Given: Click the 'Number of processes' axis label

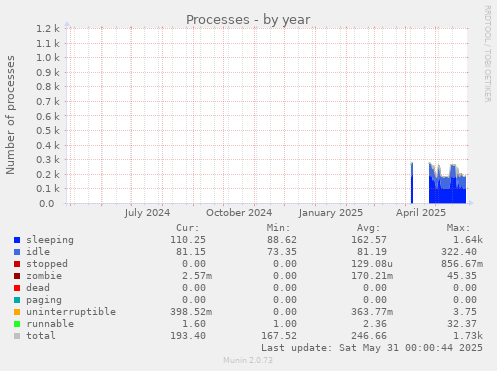Looking at the screenshot, I should [x=10, y=115].
